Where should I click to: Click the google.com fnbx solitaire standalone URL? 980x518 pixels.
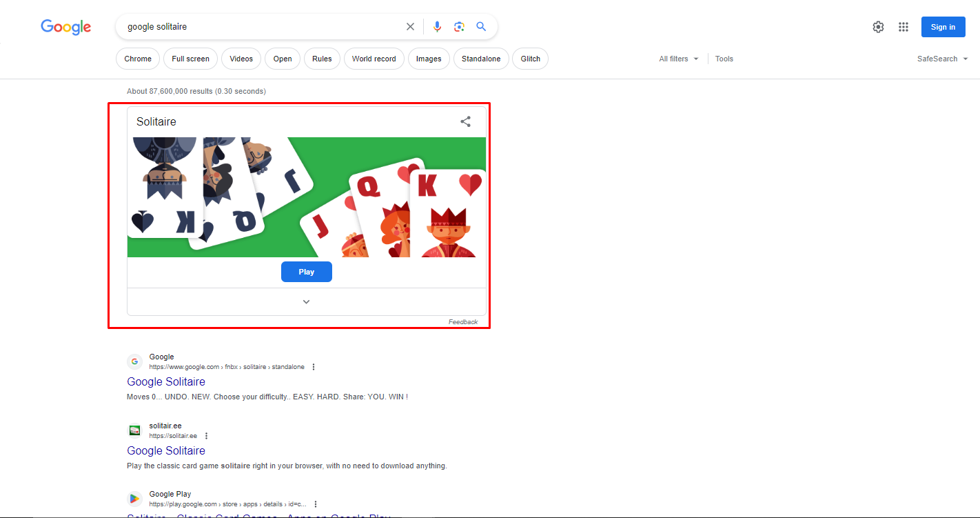[227, 367]
